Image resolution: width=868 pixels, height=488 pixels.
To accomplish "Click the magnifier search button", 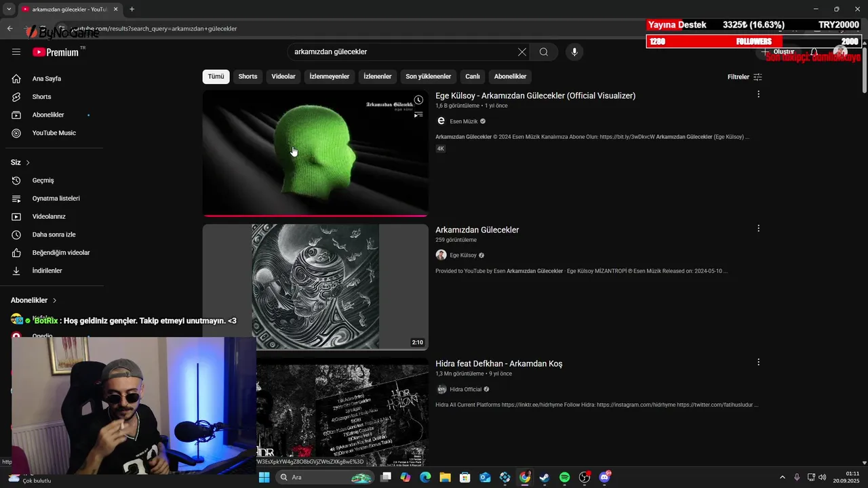I will [544, 52].
